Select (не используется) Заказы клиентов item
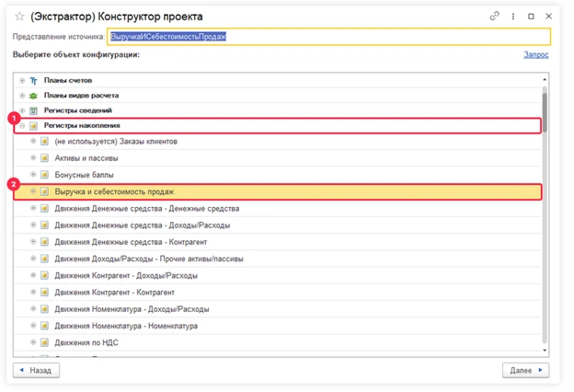The height and width of the screenshot is (392, 574). [x=116, y=142]
